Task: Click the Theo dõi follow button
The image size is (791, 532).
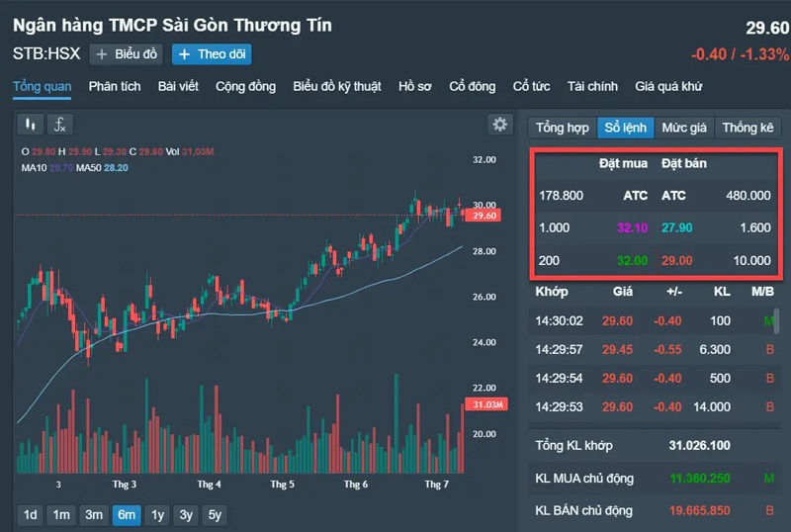Action: tap(212, 54)
